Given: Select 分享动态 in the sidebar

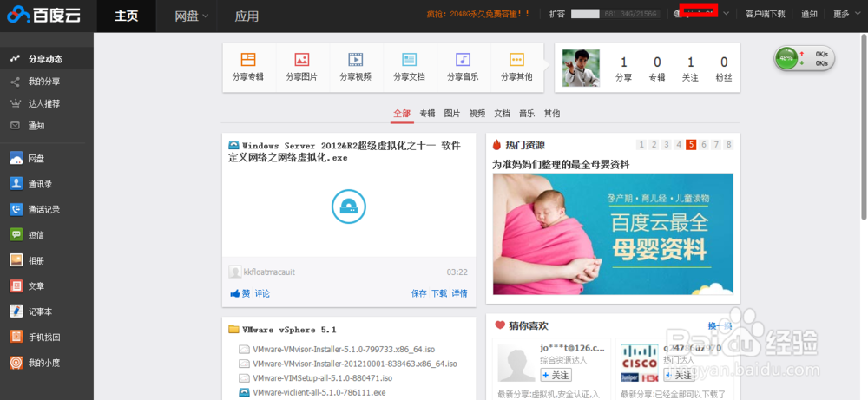Looking at the screenshot, I should (x=47, y=59).
